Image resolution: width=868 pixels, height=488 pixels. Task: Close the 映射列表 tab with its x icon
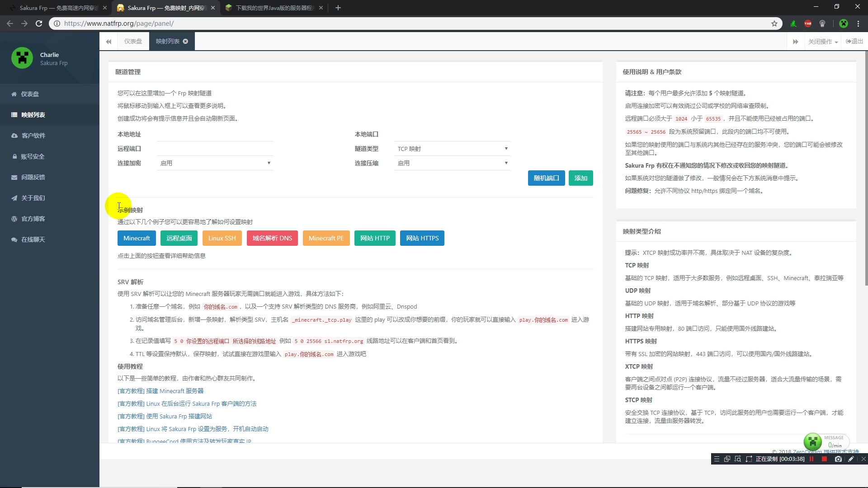(185, 41)
